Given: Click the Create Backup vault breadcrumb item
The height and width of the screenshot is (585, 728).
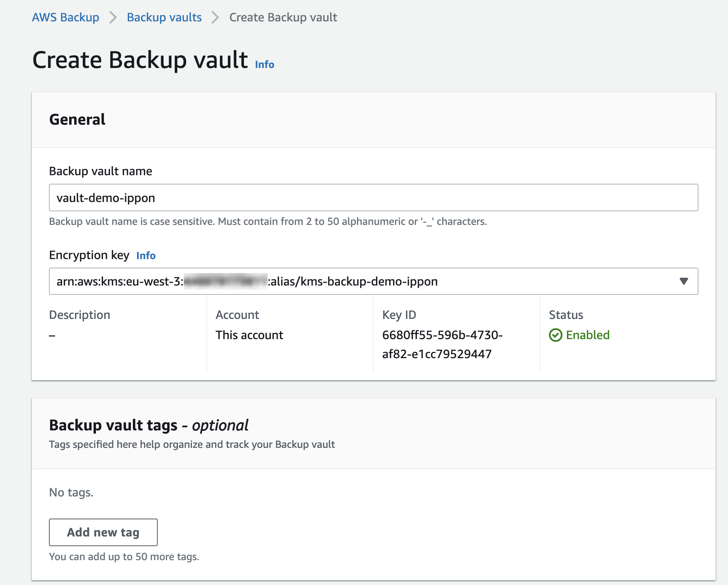Looking at the screenshot, I should coord(283,17).
